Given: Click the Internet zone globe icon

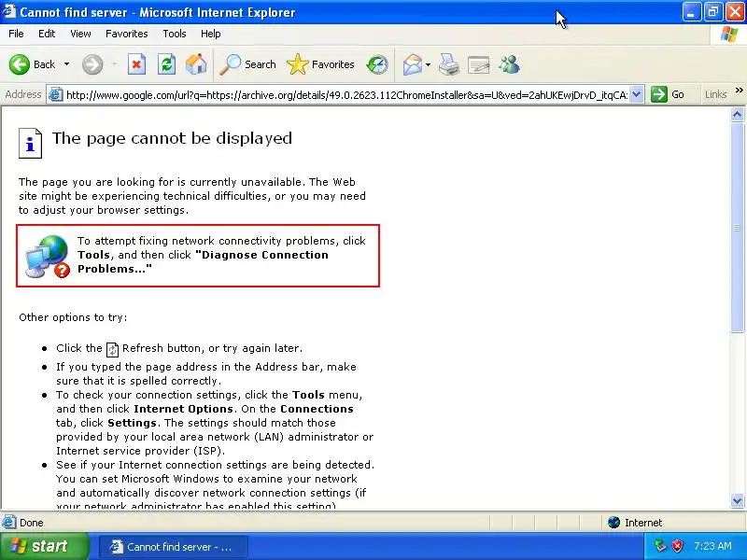Looking at the screenshot, I should pyautogui.click(x=613, y=523).
